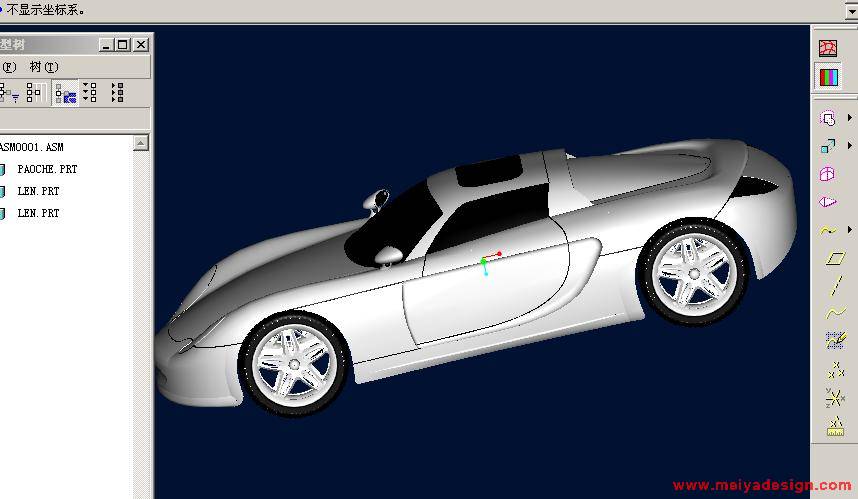Viewport: 858px width, 499px height.
Task: Select the datum axis tool
Action: [x=837, y=286]
